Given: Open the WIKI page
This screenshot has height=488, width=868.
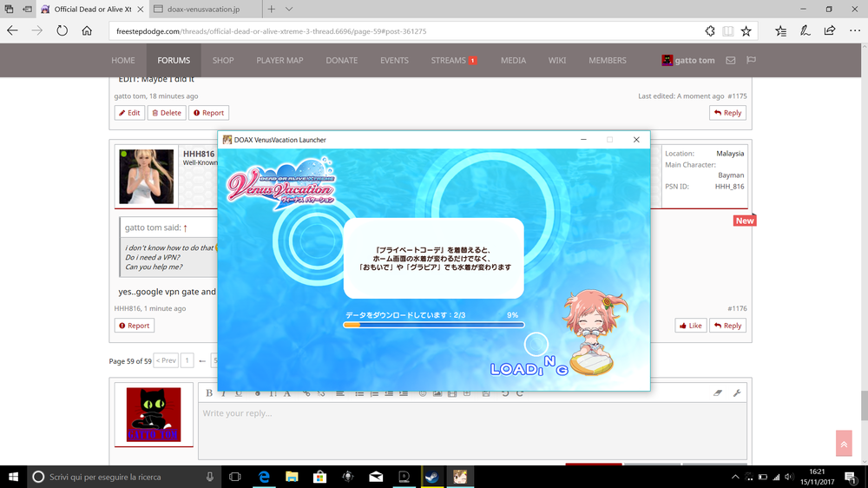Looking at the screenshot, I should [557, 61].
